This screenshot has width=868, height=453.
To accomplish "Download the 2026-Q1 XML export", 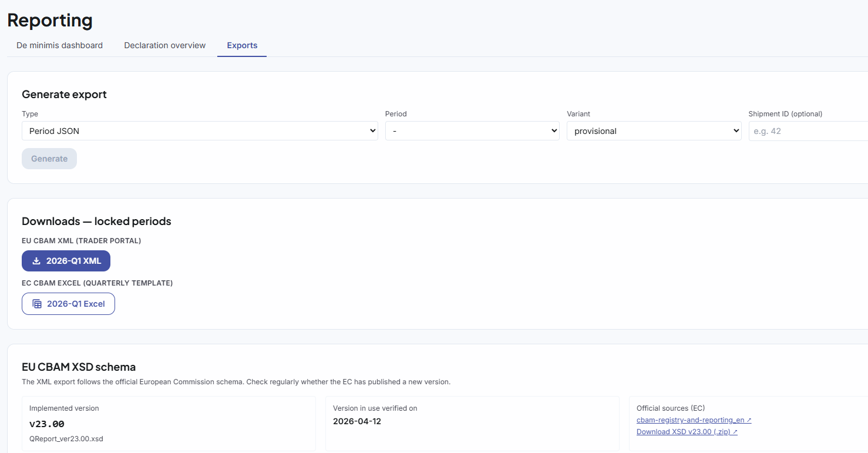I will (x=66, y=261).
